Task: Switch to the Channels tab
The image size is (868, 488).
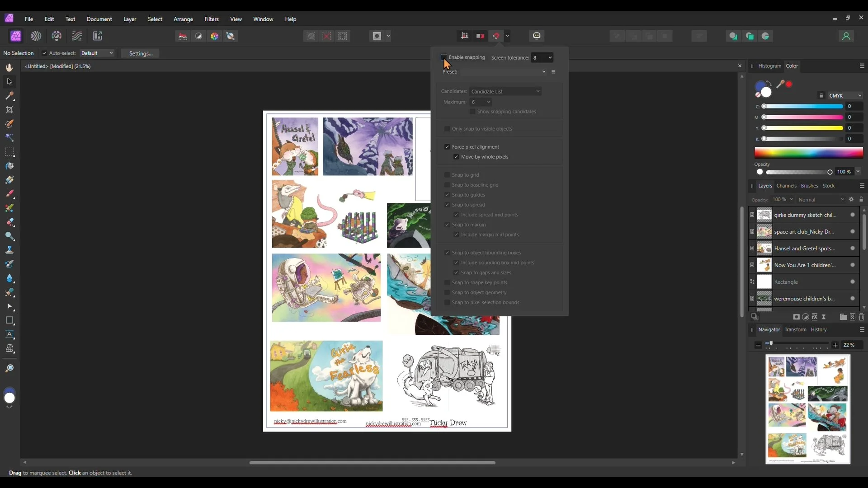Action: [x=786, y=186]
